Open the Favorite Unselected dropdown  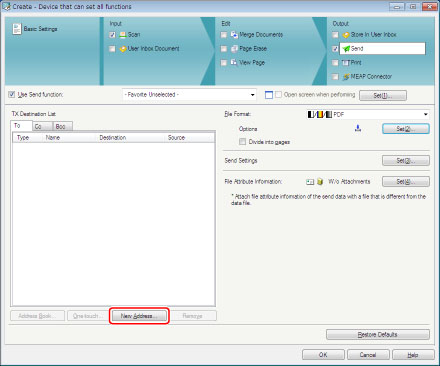[x=189, y=95]
